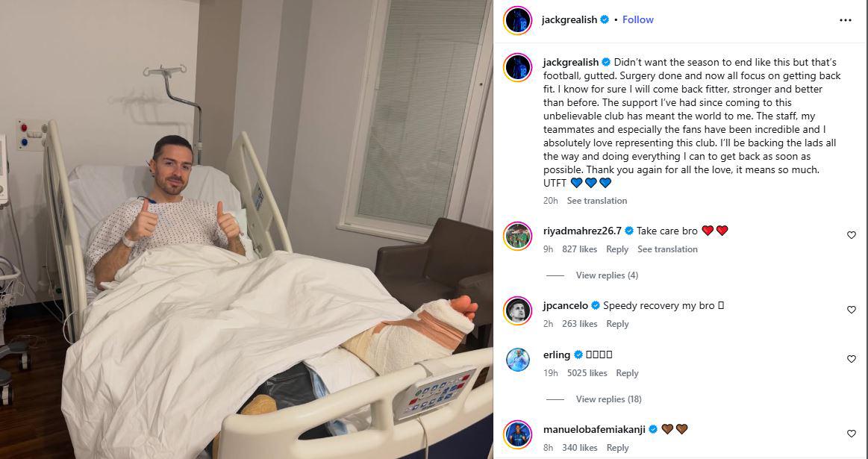The image size is (868, 459).
Task: Like jpcancelo's comment with the heart icon
Action: click(x=852, y=310)
